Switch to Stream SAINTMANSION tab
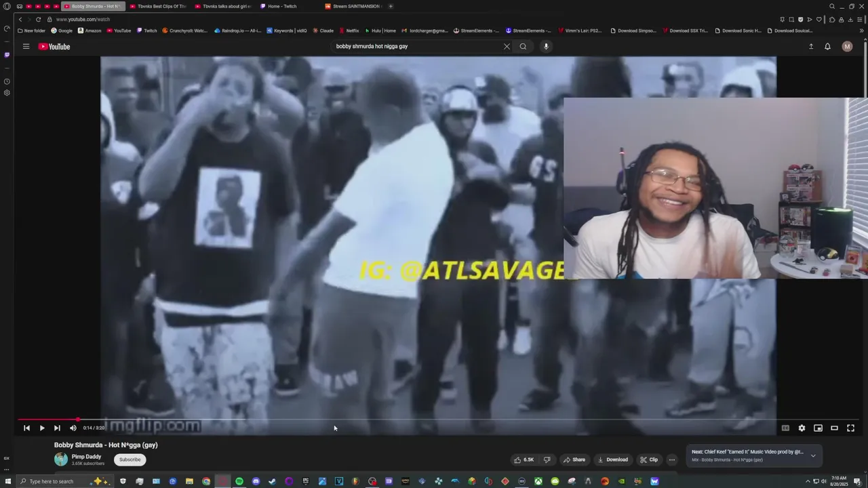The height and width of the screenshot is (488, 868). [x=353, y=6]
